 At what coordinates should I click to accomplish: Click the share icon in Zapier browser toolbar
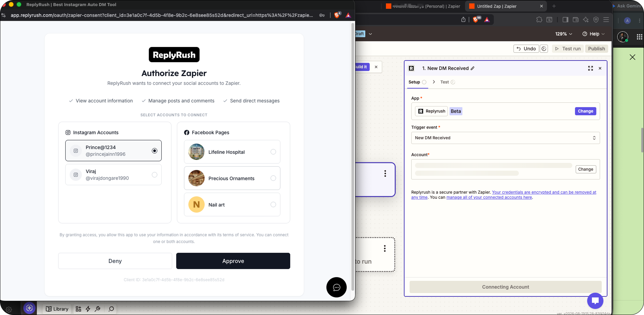point(463,20)
